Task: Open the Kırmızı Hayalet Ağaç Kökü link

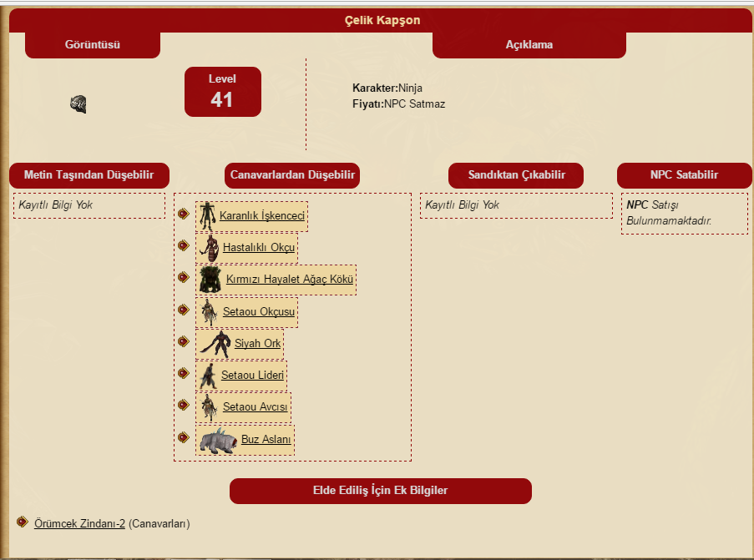Action: (x=290, y=280)
